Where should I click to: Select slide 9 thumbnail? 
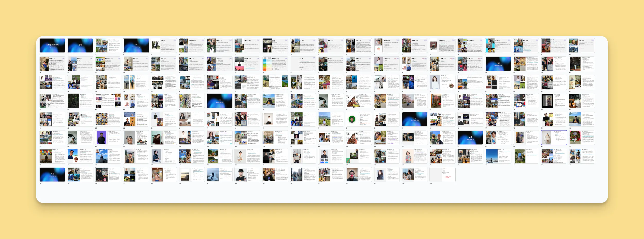[x=275, y=46]
